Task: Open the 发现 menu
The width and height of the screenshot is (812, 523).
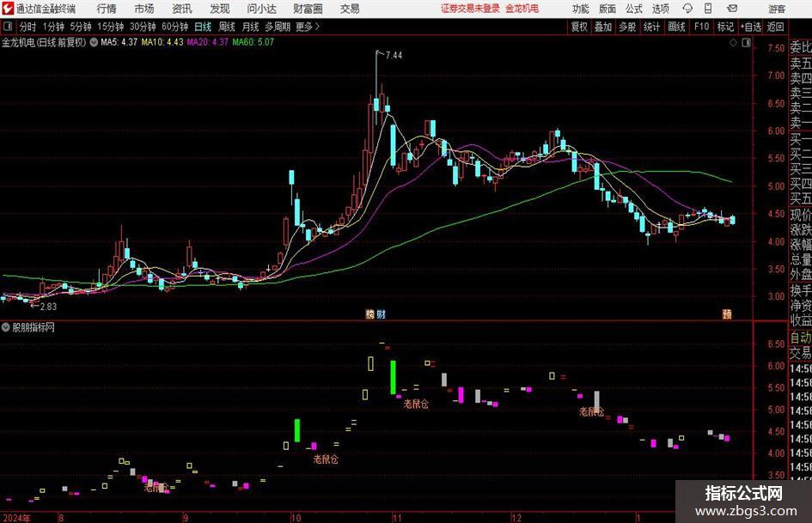Action: pyautogui.click(x=220, y=9)
